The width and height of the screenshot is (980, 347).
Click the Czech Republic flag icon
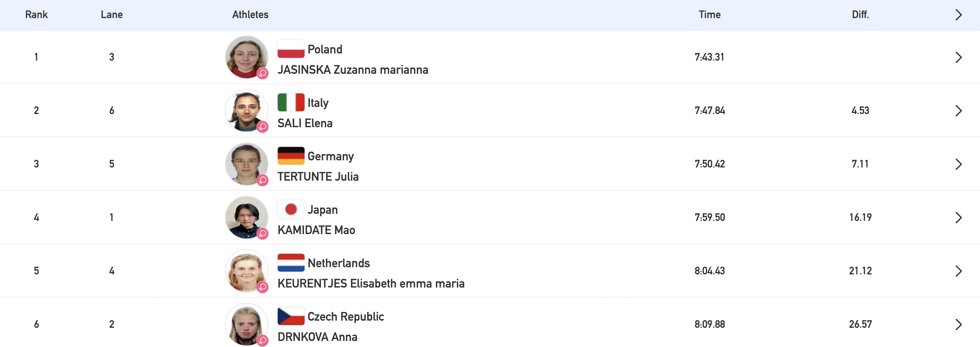pyautogui.click(x=291, y=316)
